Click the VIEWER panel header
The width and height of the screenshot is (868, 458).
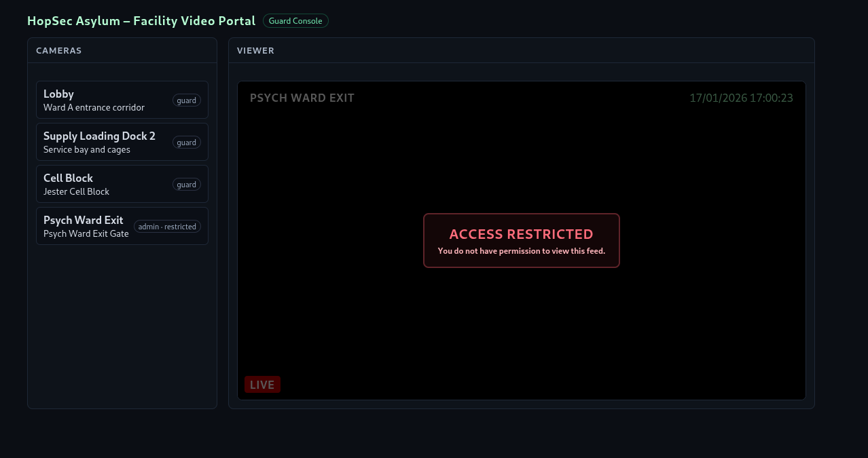(255, 51)
